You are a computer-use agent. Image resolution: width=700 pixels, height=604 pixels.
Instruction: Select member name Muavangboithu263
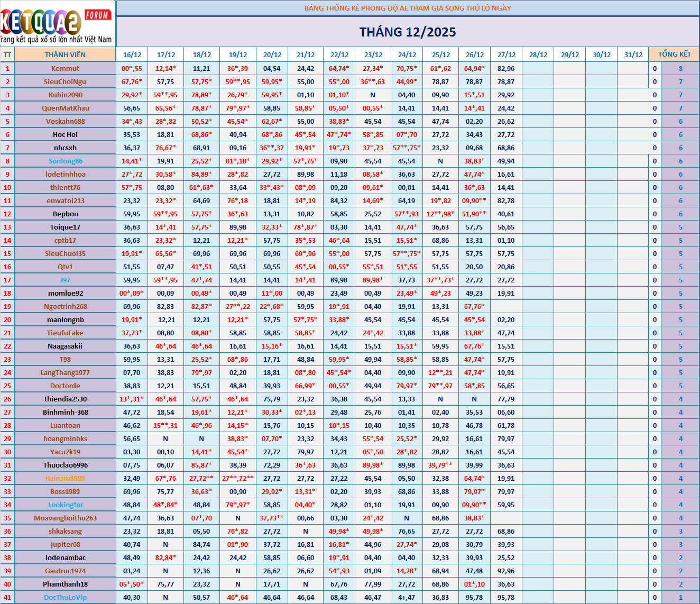coord(65,518)
